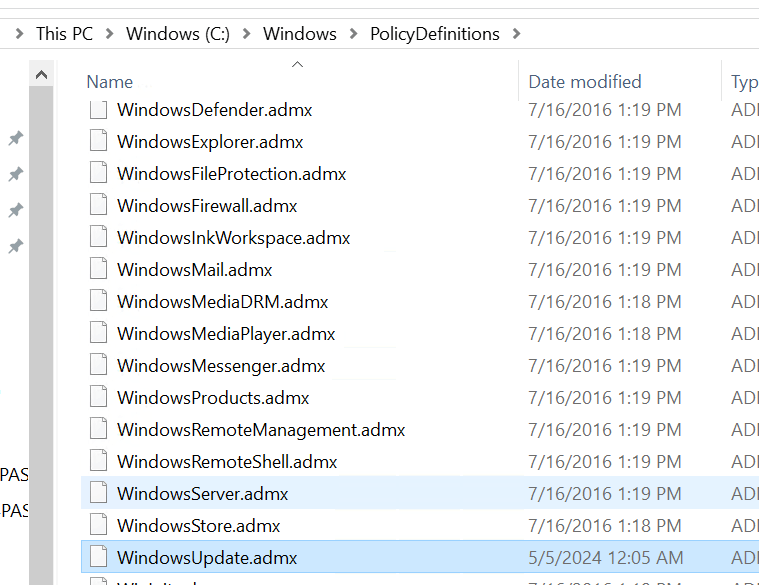
Task: Click the WindowsProducts.admx file icon
Action: pos(98,397)
